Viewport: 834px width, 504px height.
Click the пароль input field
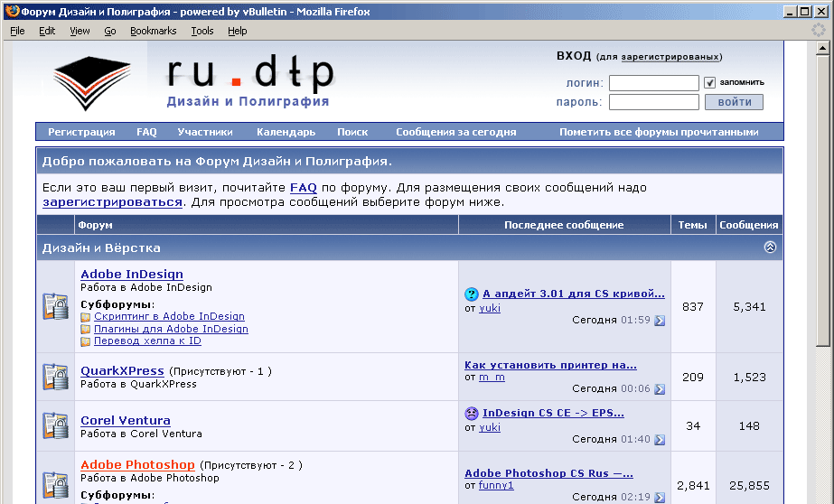click(653, 102)
